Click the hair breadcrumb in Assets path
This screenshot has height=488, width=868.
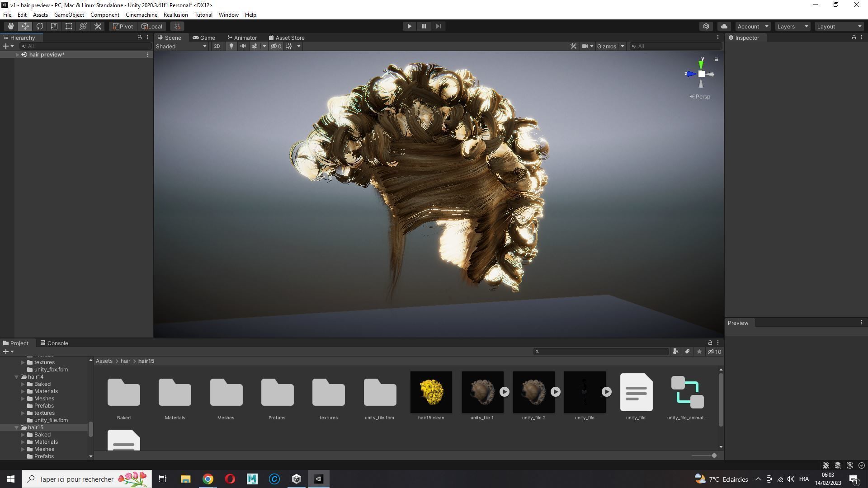coord(125,361)
